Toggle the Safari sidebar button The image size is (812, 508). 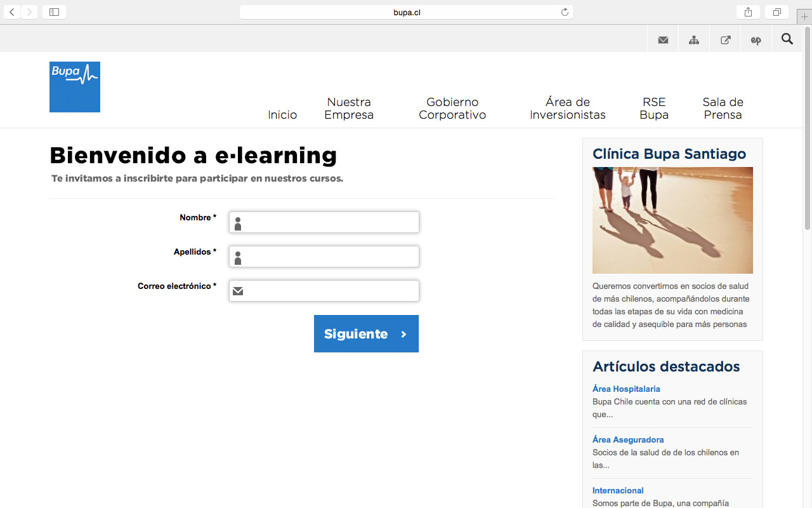54,12
